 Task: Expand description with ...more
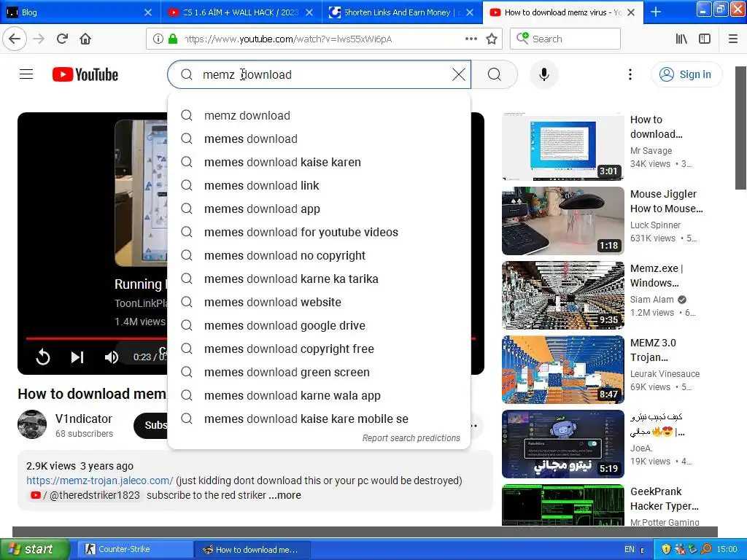coord(285,495)
